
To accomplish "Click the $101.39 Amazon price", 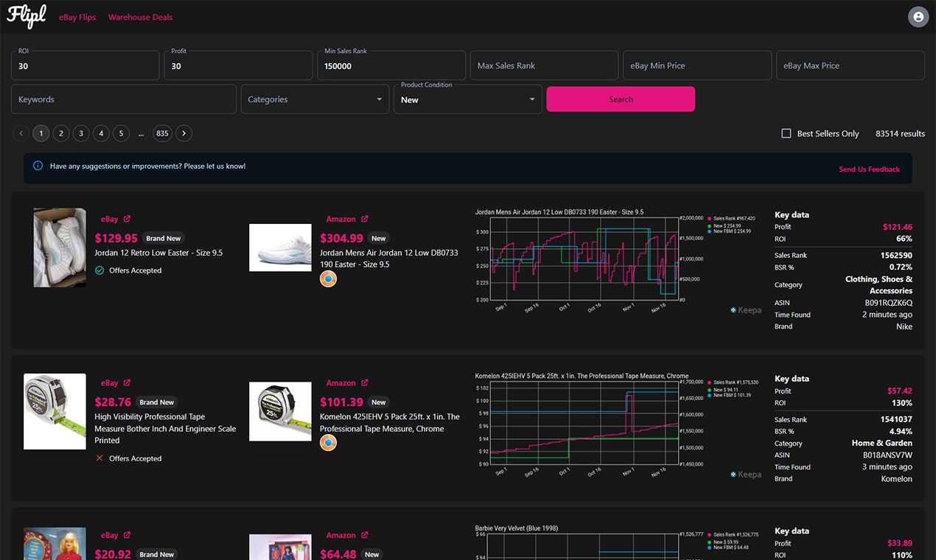I will click(x=341, y=402).
